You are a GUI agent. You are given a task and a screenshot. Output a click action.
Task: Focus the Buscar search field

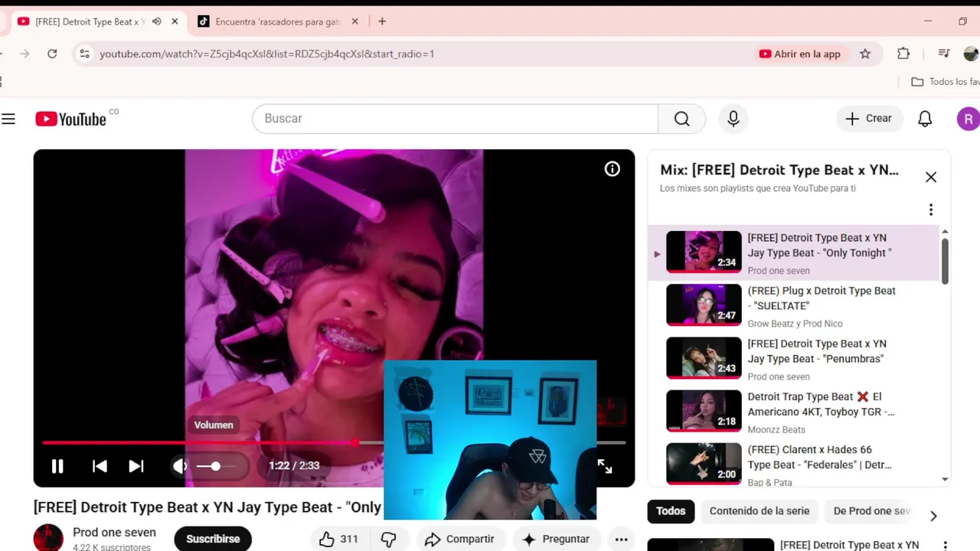455,119
